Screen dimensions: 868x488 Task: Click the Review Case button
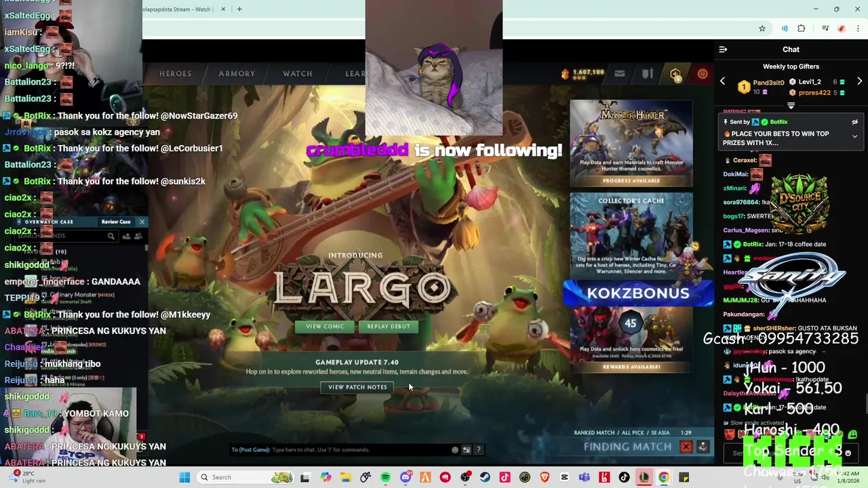[x=116, y=222]
